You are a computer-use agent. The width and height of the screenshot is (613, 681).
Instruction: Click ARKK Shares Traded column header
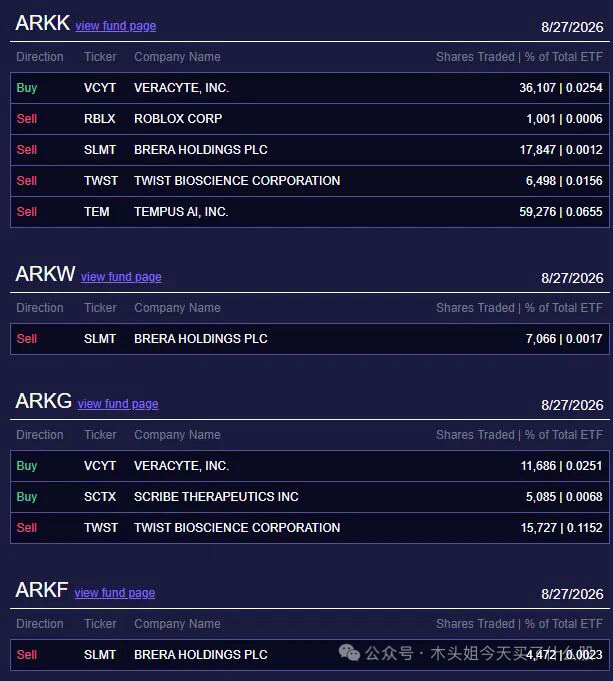(x=519, y=57)
